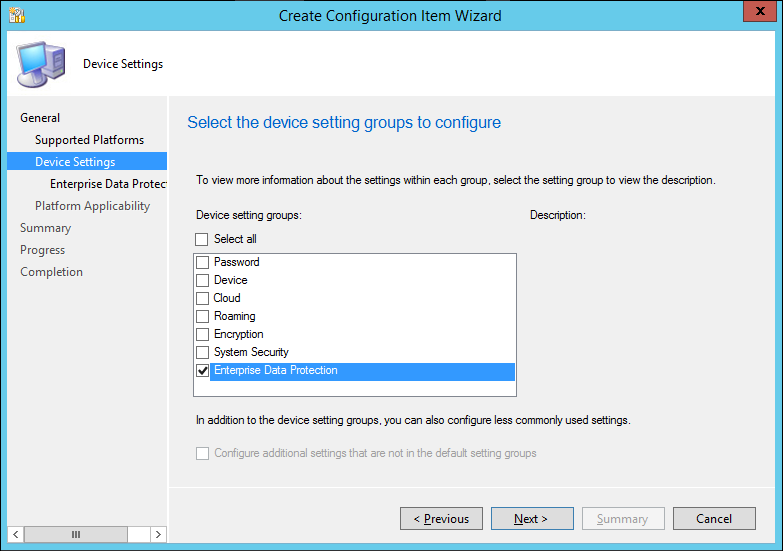Check the System Security group
The image size is (783, 551).
coord(203,352)
